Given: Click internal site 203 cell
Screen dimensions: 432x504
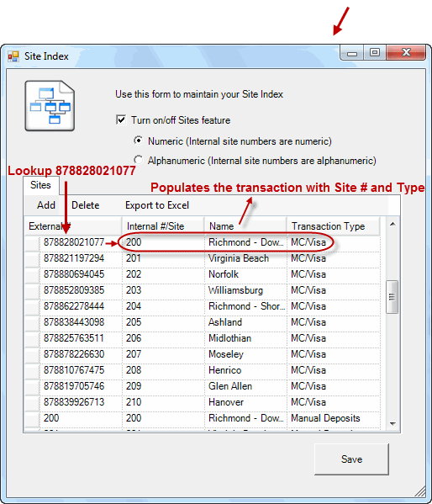Looking at the screenshot, I should tap(163, 291).
